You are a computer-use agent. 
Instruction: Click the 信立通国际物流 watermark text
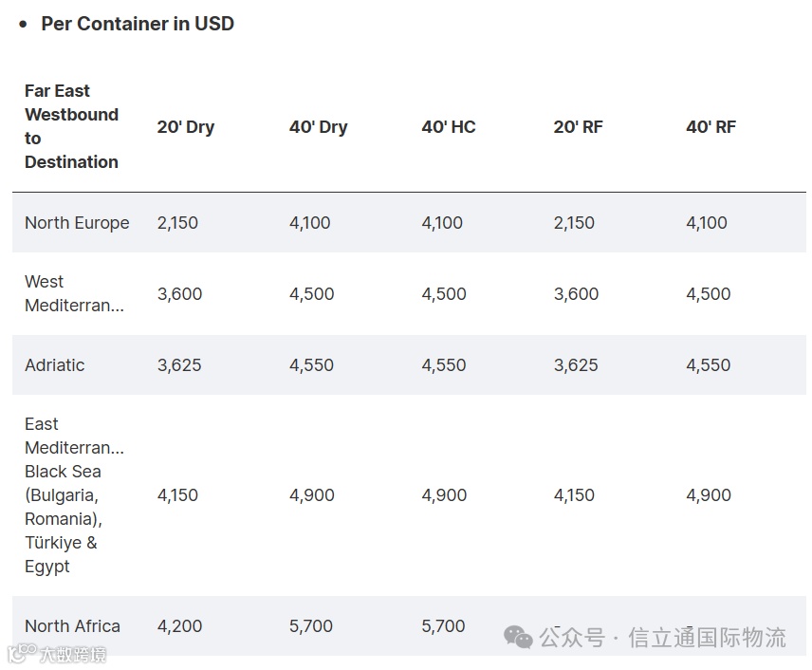pyautogui.click(x=707, y=637)
